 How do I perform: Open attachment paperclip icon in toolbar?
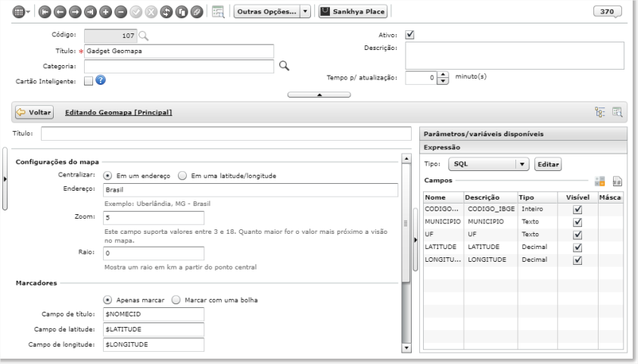point(197,12)
